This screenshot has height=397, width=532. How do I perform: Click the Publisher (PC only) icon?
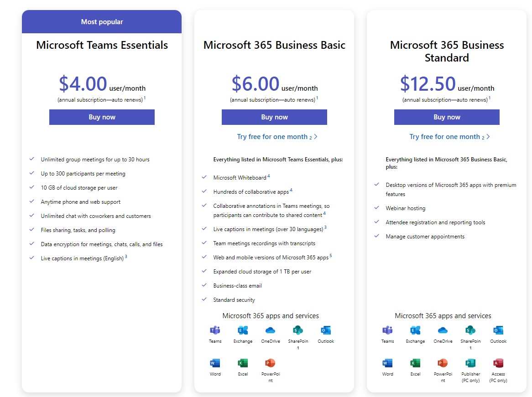pyautogui.click(x=470, y=363)
